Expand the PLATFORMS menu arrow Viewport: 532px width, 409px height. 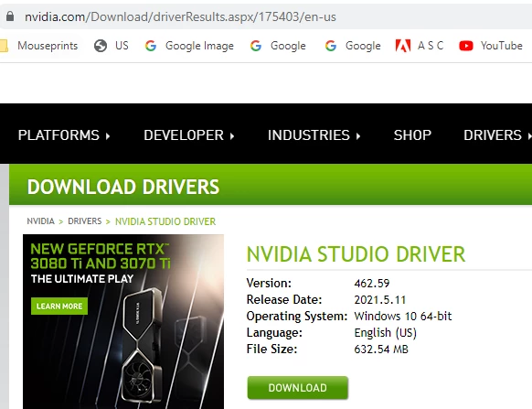108,136
